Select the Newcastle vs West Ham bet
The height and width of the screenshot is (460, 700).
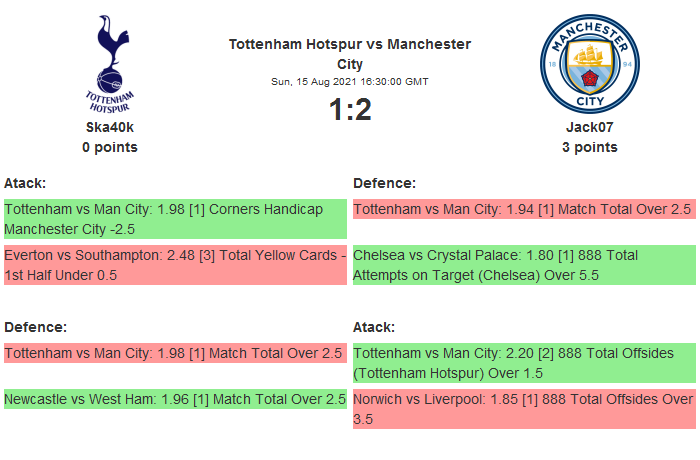pyautogui.click(x=175, y=399)
